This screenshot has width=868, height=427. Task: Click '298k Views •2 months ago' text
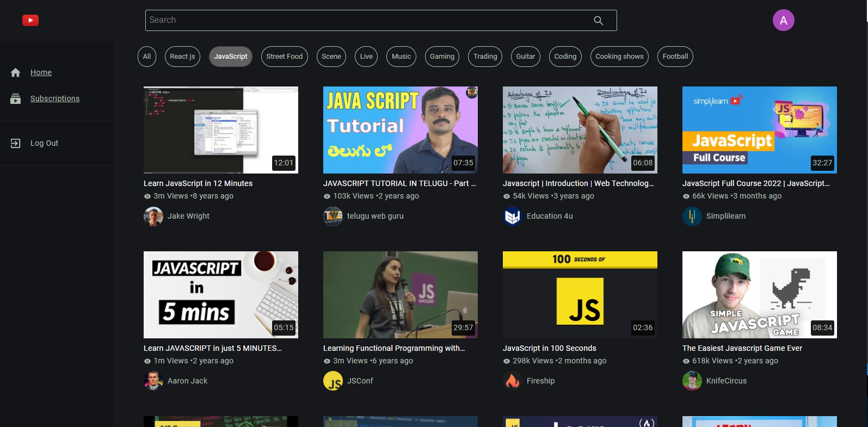click(559, 361)
